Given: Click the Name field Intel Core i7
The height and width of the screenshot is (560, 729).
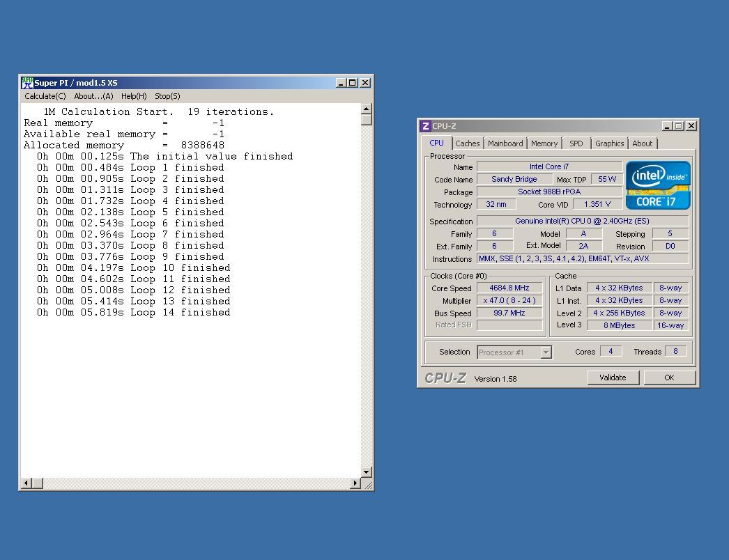Looking at the screenshot, I should [x=549, y=166].
